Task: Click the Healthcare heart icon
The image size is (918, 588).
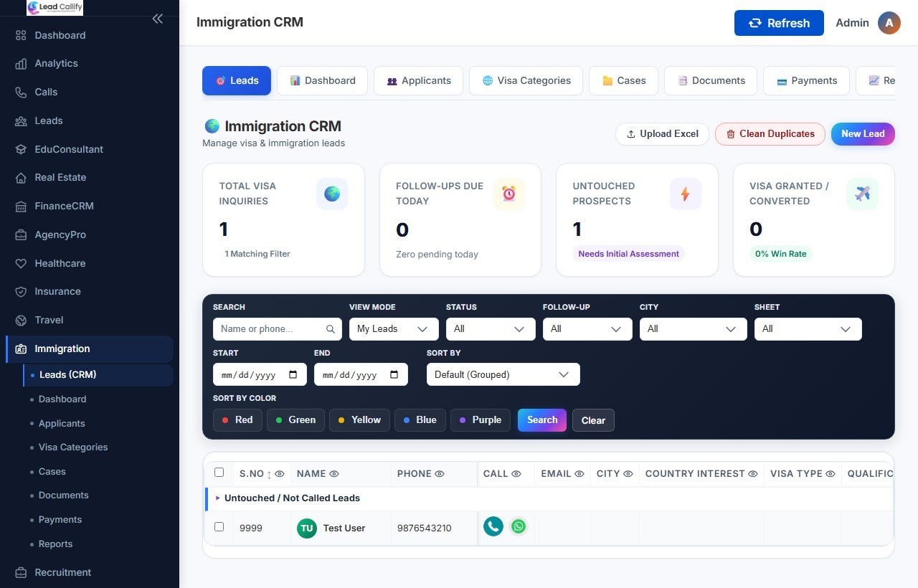Action: (21, 263)
